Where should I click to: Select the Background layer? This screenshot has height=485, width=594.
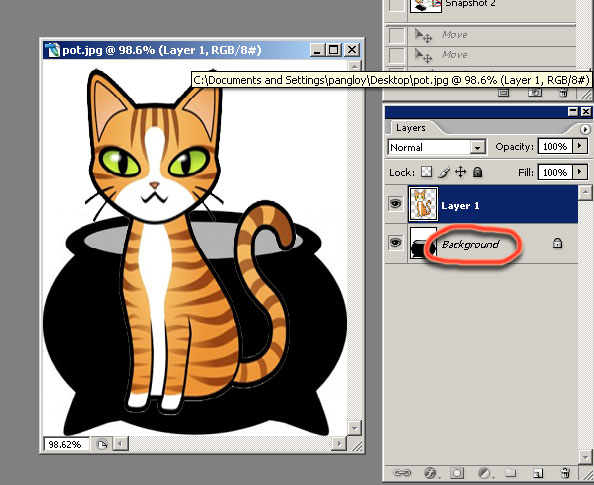point(481,243)
